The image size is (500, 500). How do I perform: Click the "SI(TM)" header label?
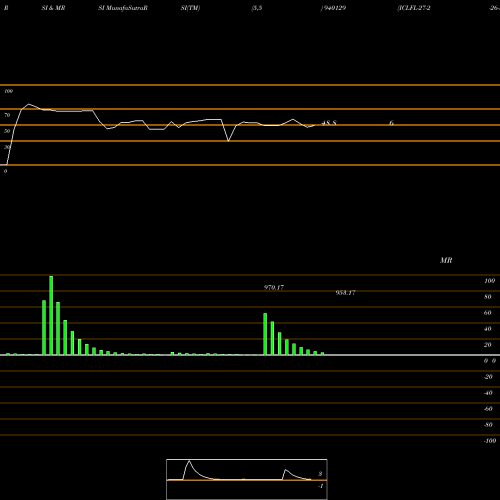190,8
